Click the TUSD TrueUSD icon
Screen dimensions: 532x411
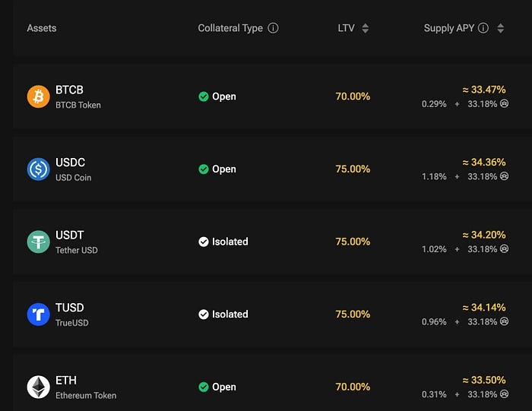click(x=38, y=314)
